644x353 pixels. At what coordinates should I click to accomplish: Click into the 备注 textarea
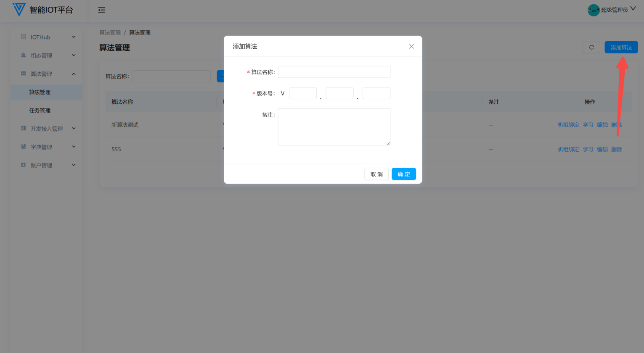(334, 127)
